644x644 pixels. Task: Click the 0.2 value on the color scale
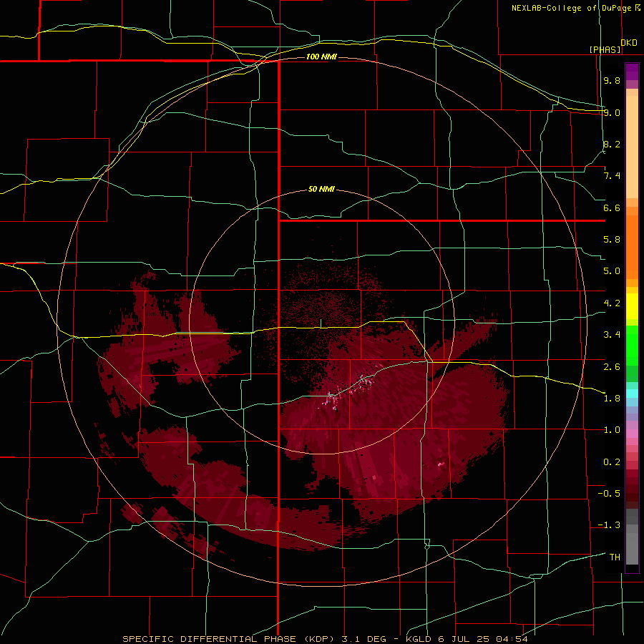pos(612,462)
